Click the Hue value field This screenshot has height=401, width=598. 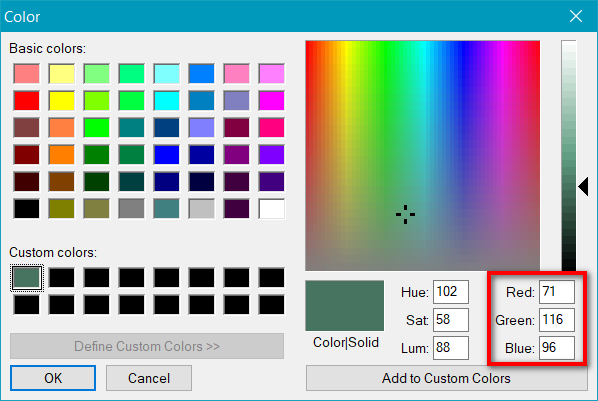pos(451,292)
